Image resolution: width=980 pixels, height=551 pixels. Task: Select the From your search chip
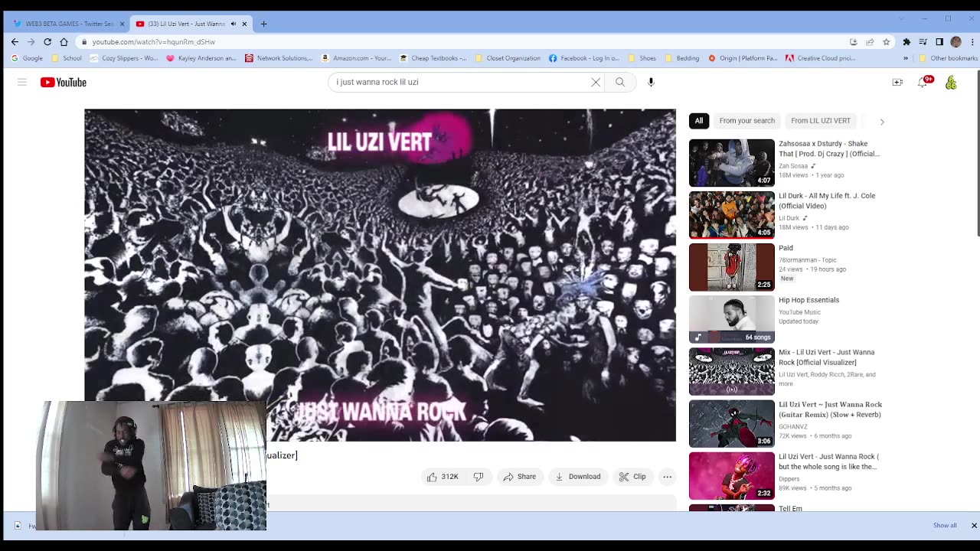747,121
